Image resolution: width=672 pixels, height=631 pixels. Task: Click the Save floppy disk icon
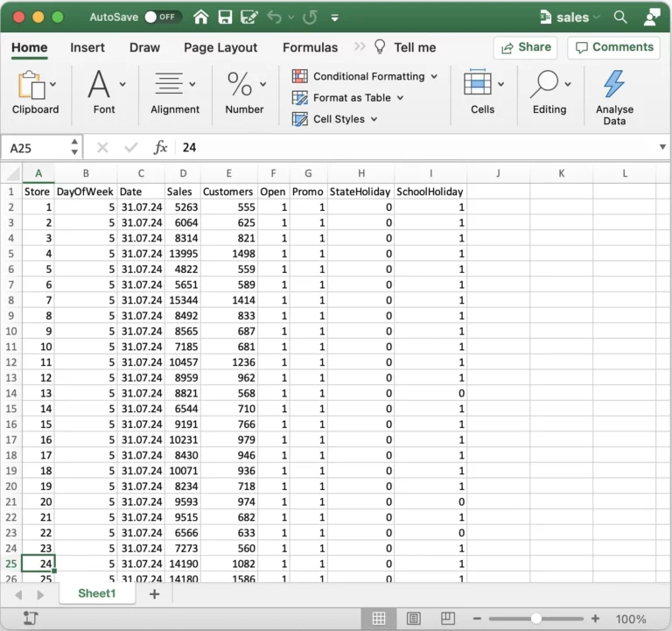(225, 18)
